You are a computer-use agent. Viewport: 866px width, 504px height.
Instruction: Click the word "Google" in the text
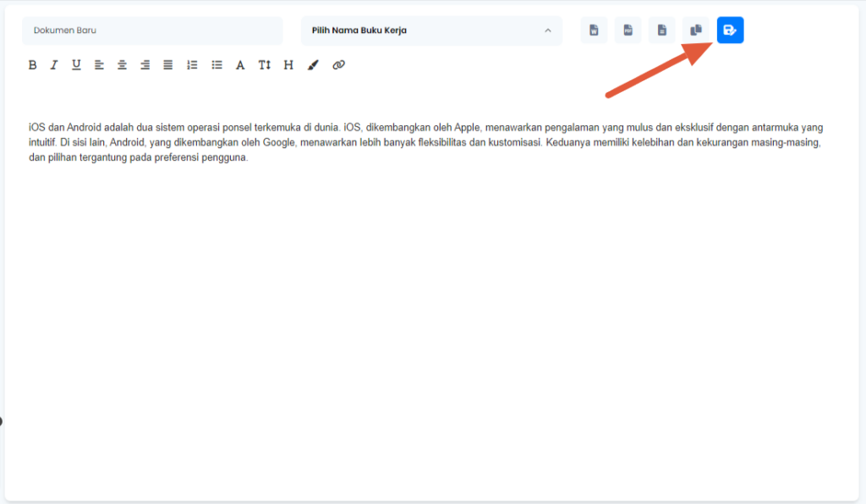click(279, 142)
